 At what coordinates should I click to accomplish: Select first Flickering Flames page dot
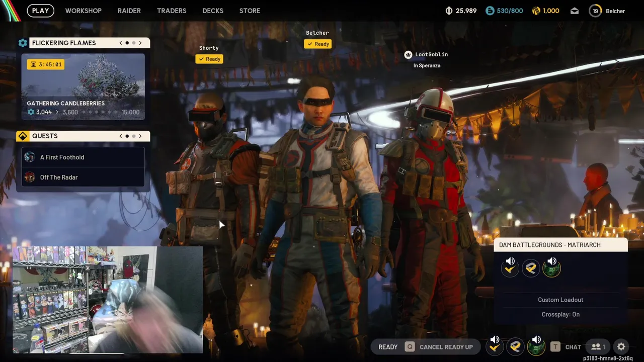(x=127, y=43)
